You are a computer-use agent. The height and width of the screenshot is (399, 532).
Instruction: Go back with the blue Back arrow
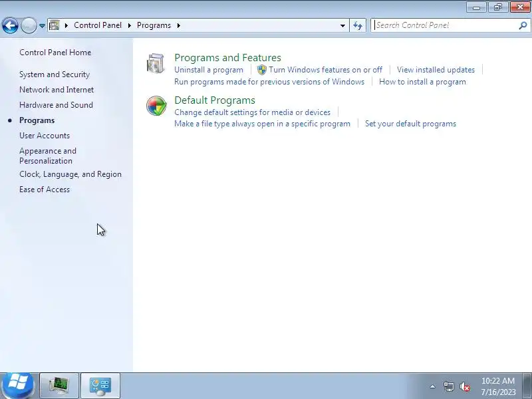(x=10, y=25)
